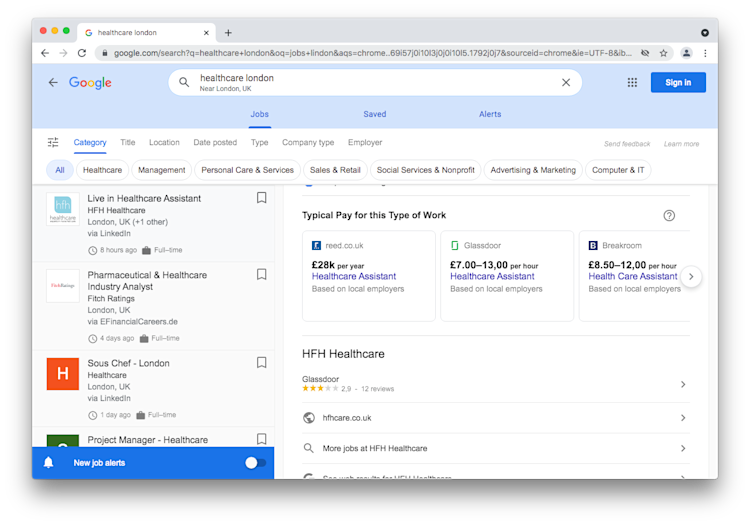This screenshot has width=750, height=525.
Task: Click the eye-slash tracking icon in the address bar
Action: tap(645, 53)
